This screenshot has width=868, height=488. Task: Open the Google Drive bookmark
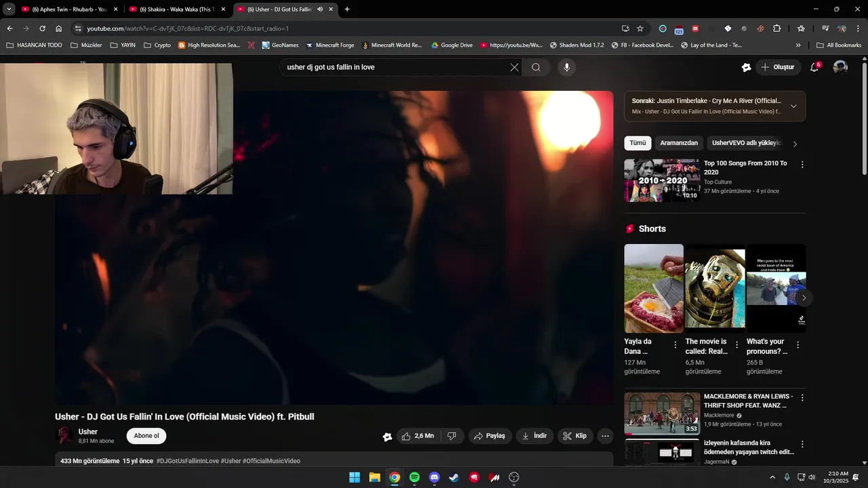(x=452, y=45)
